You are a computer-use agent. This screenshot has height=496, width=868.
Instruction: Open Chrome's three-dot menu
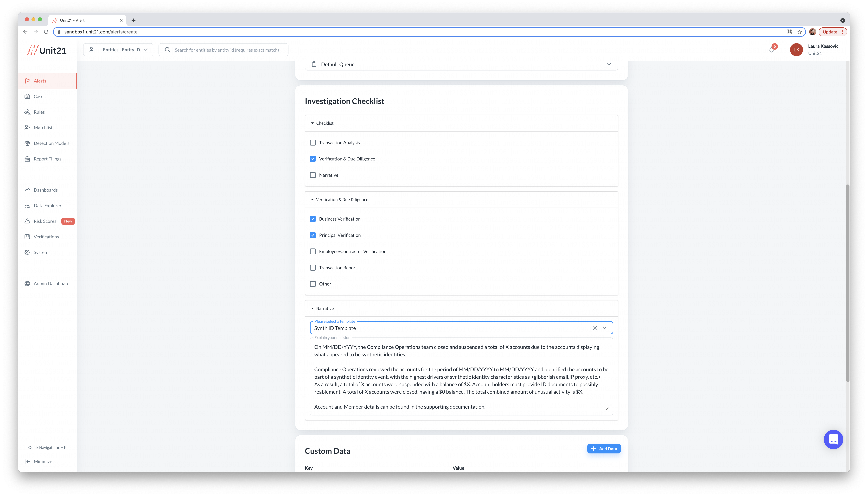pyautogui.click(x=842, y=32)
